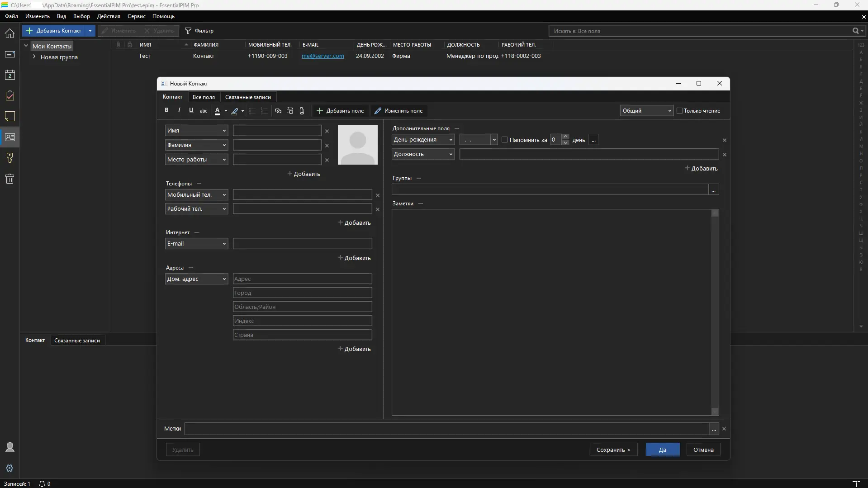Toggle bold formatting in contact toolbar
Screen dimensions: 868x488
coord(166,110)
